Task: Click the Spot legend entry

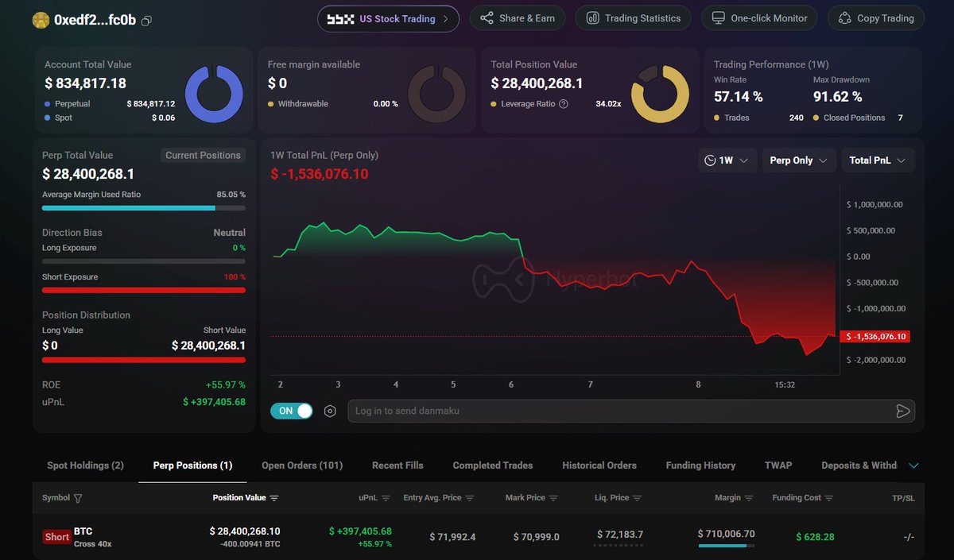Action: [58, 118]
